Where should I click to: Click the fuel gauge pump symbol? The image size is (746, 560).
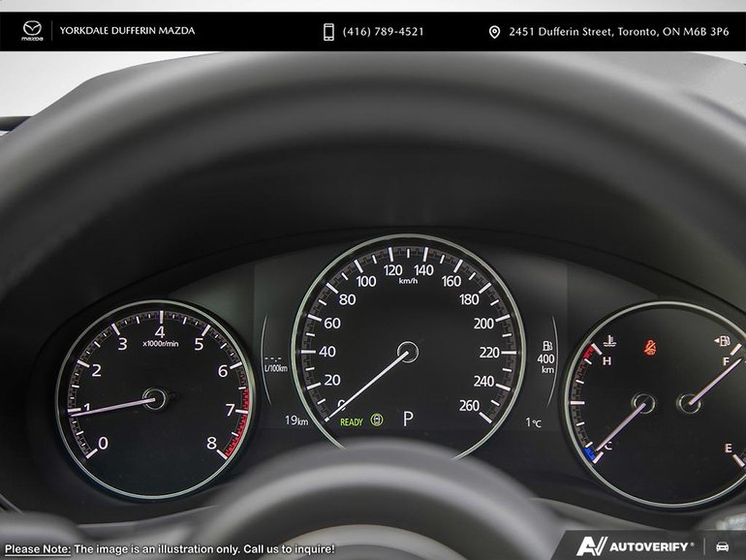(722, 341)
